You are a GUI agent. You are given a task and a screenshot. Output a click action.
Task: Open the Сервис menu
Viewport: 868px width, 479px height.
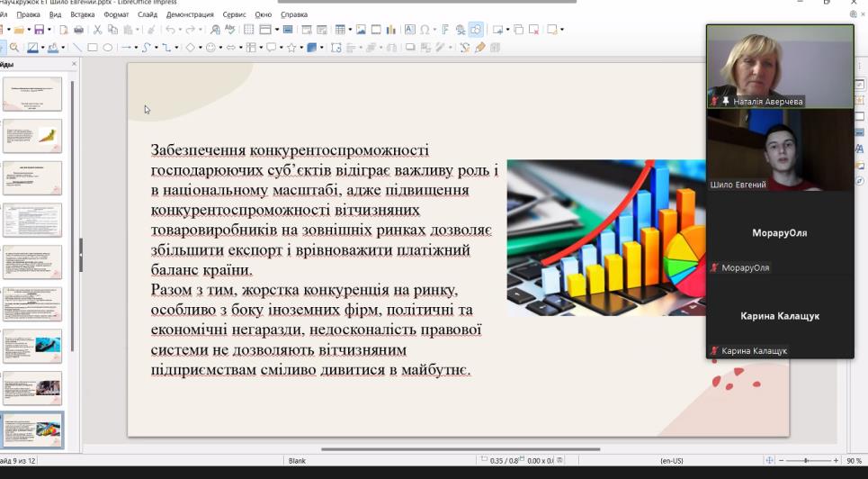pos(234,14)
